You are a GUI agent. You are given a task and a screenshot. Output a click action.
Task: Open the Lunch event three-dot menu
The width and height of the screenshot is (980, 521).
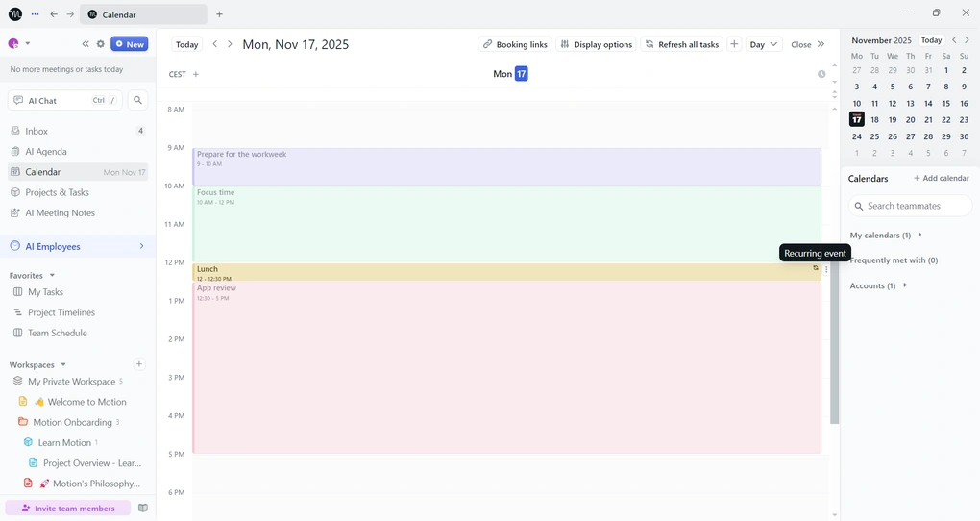(x=826, y=269)
